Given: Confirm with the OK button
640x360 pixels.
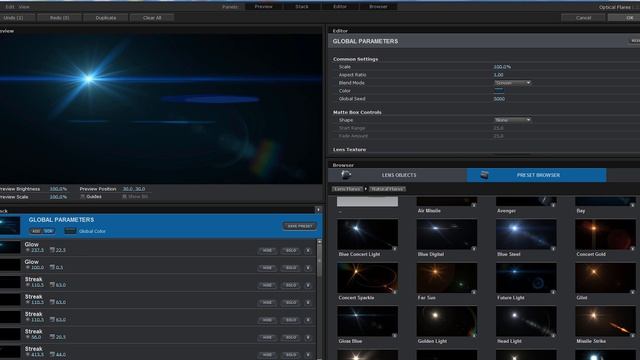Looking at the screenshot, I should [x=624, y=18].
